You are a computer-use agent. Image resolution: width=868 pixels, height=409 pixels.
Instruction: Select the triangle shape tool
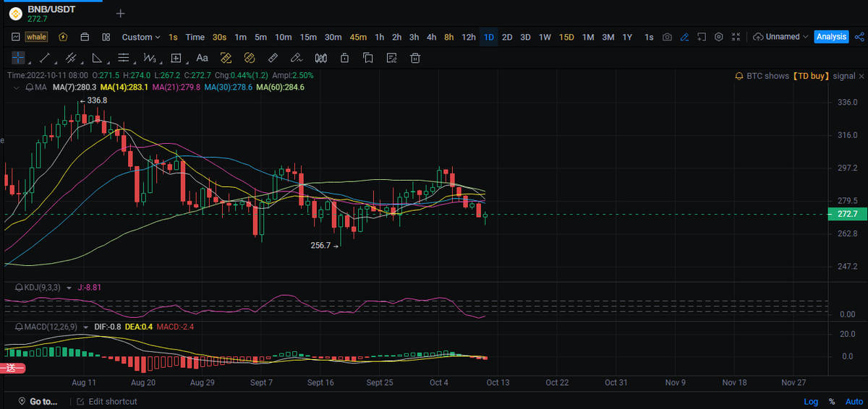[x=97, y=58]
